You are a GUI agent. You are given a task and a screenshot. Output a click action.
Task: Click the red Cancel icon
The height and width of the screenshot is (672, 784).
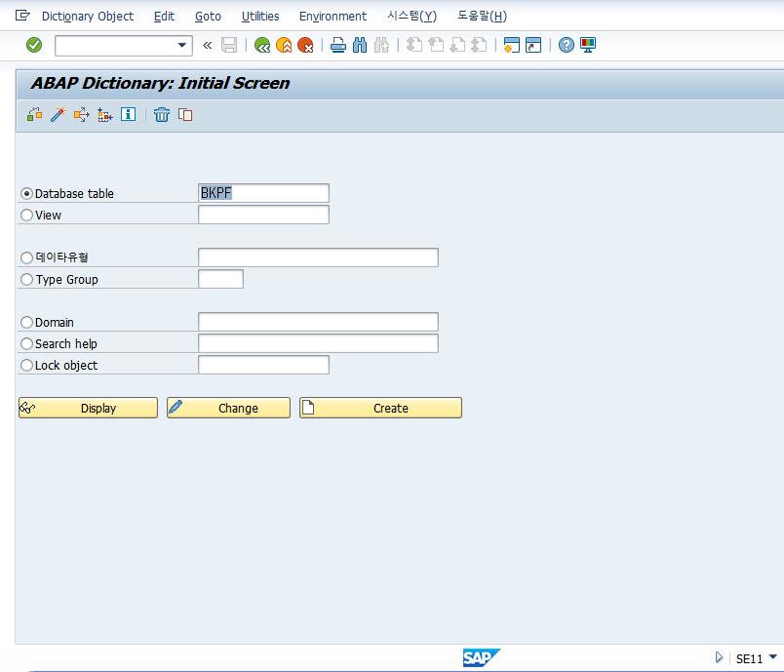[305, 45]
